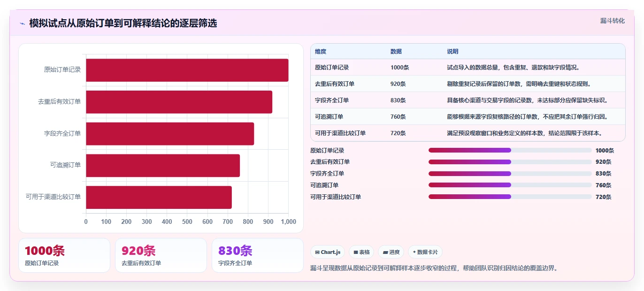Image resolution: width=644 pixels, height=291 pixels.
Task: Click the description starting 试点导入的数据总量
Action: (514, 68)
